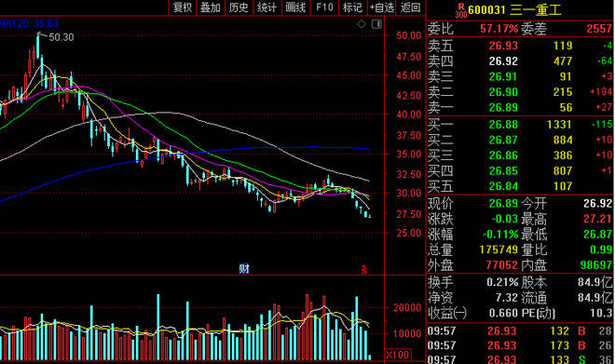Screen dimensions: 615x364
Task: Click 委比 value 57.17%
Action: tap(499, 29)
